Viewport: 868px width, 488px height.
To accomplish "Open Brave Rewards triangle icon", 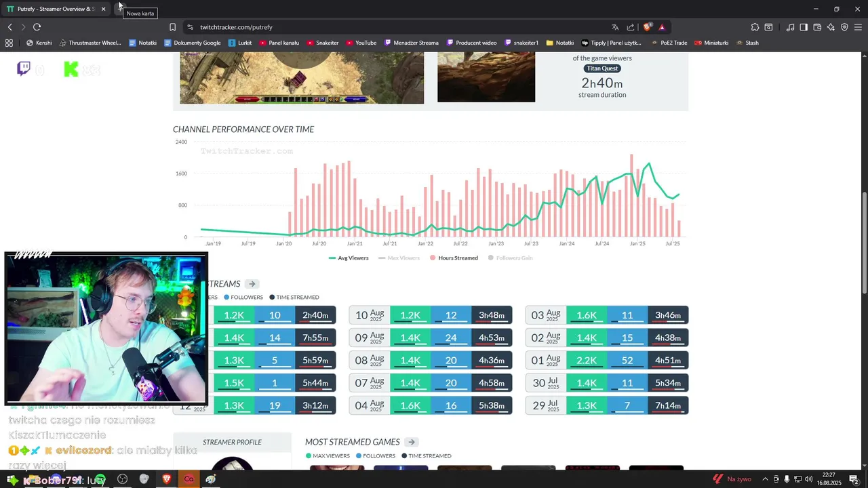I will click(x=661, y=27).
